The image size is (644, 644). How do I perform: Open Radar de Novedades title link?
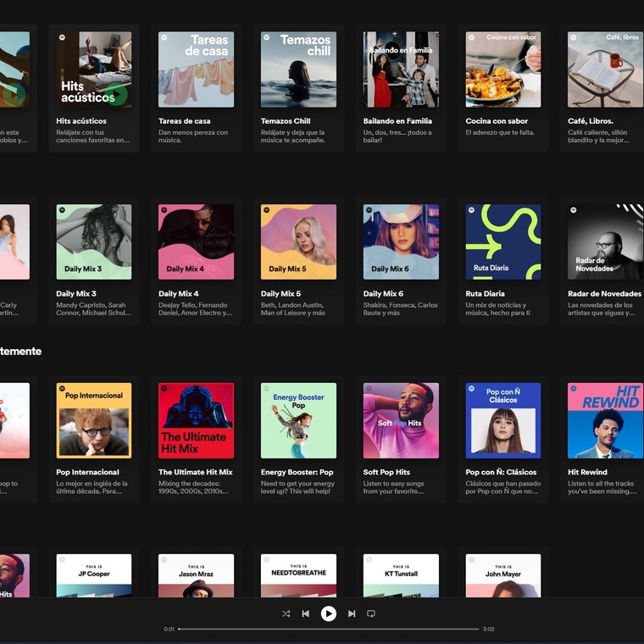point(604,294)
